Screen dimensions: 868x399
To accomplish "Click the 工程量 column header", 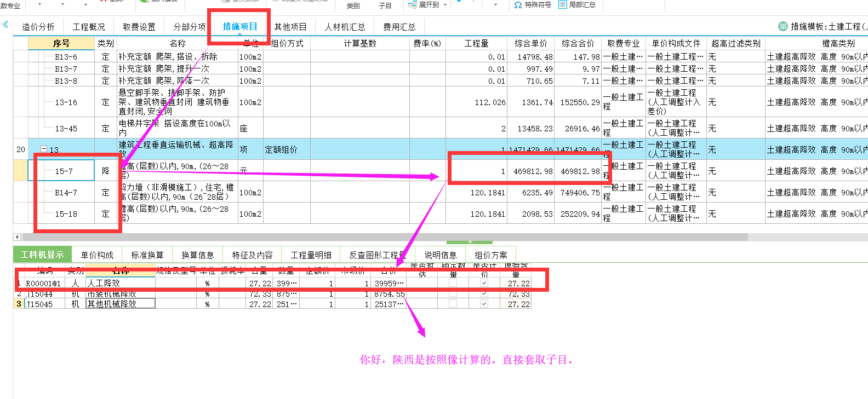I will [476, 43].
